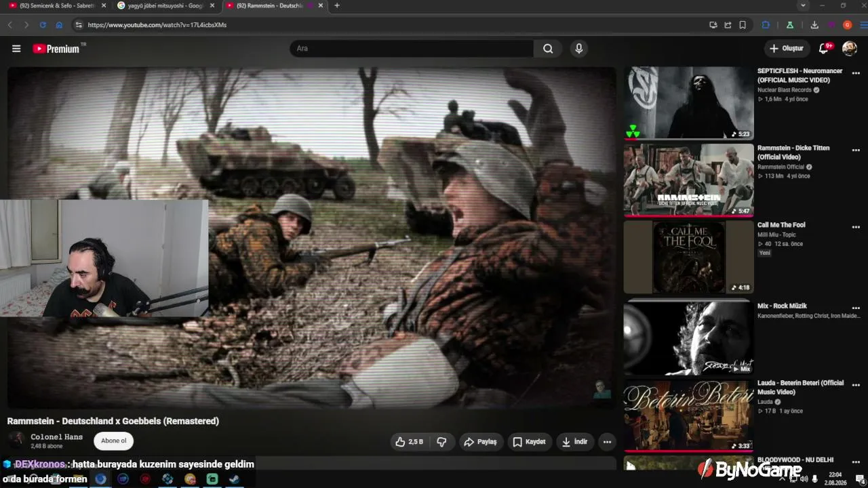Open Rammstein - Dicke Titten video title
The height and width of the screenshot is (488, 868).
[795, 152]
